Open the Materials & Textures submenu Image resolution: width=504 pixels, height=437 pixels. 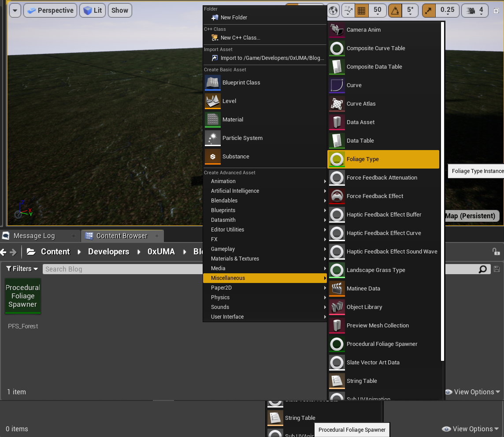click(x=265, y=259)
